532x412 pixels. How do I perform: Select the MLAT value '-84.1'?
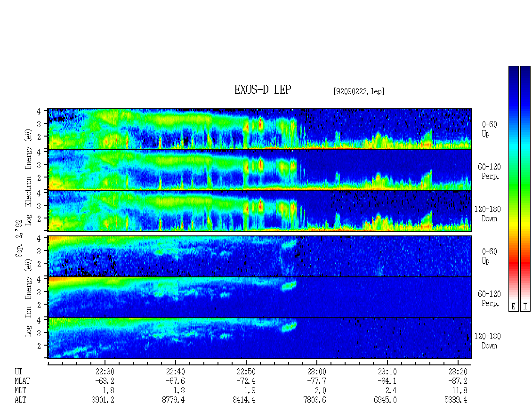click(387, 381)
